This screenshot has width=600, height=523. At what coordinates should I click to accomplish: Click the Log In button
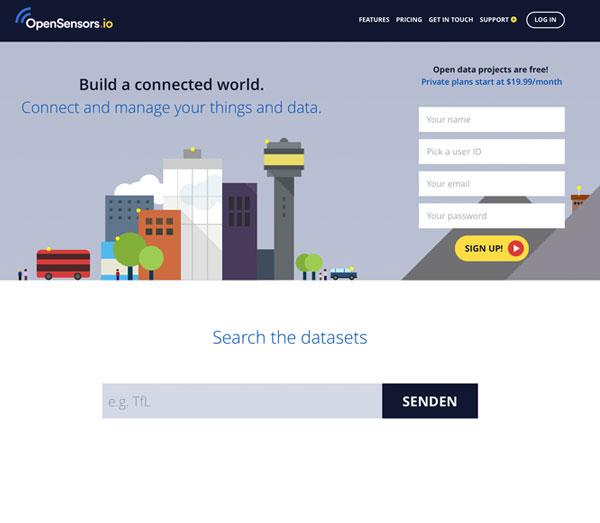545,20
